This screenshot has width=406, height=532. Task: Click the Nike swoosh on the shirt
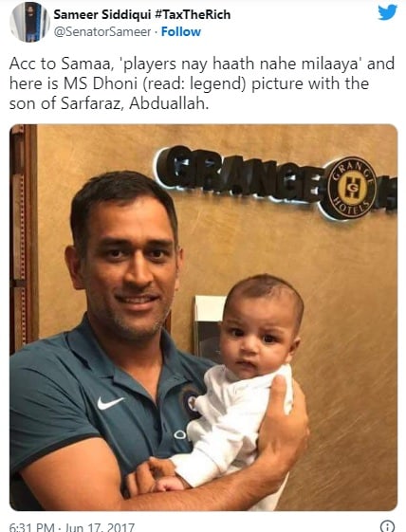point(110,403)
